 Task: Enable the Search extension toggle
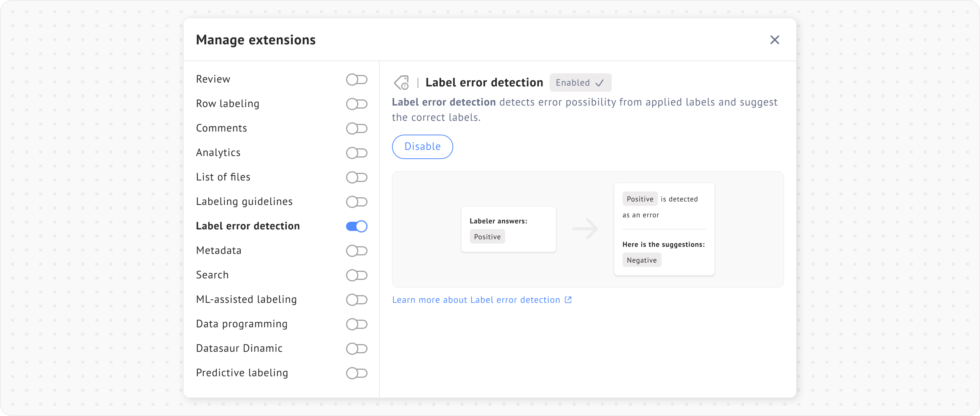356,275
